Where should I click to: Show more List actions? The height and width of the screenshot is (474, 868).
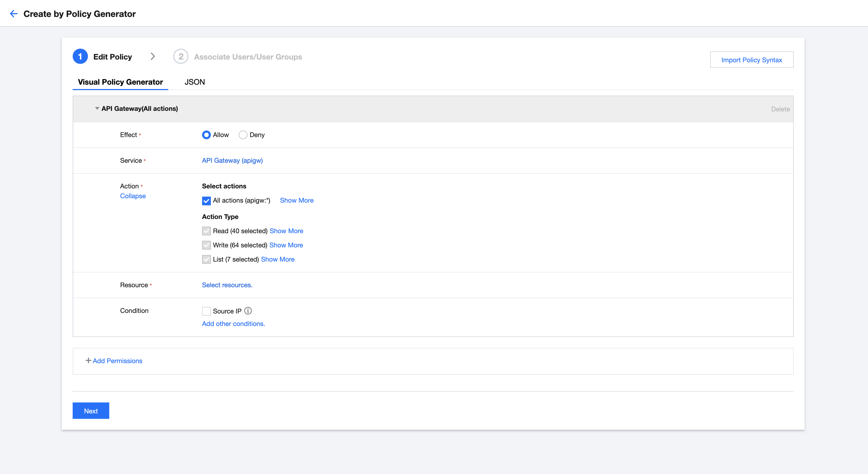coord(277,259)
